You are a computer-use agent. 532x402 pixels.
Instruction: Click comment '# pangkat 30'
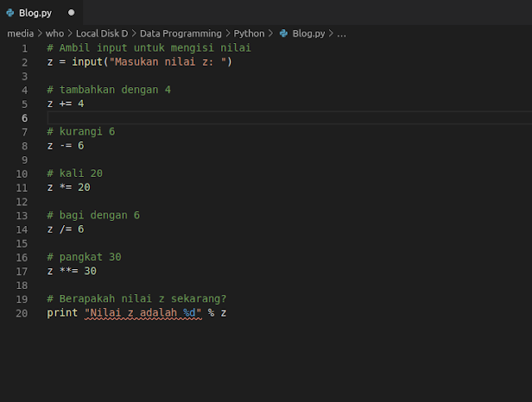tap(84, 257)
